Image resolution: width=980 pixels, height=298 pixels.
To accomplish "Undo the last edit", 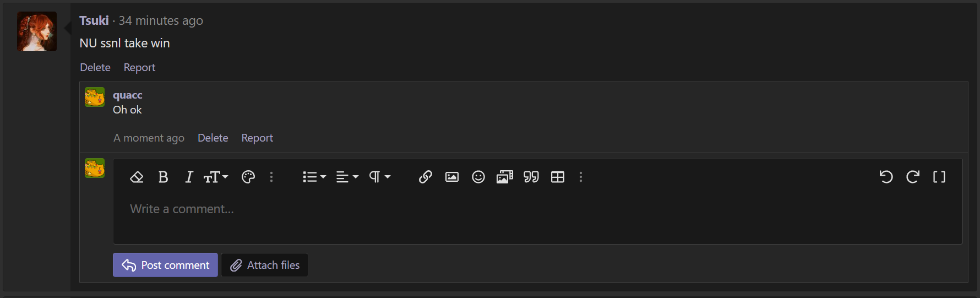I will (886, 177).
